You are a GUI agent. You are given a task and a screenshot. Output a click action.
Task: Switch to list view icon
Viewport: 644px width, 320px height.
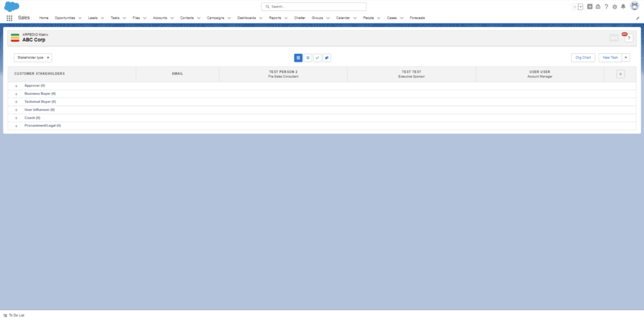tap(308, 58)
